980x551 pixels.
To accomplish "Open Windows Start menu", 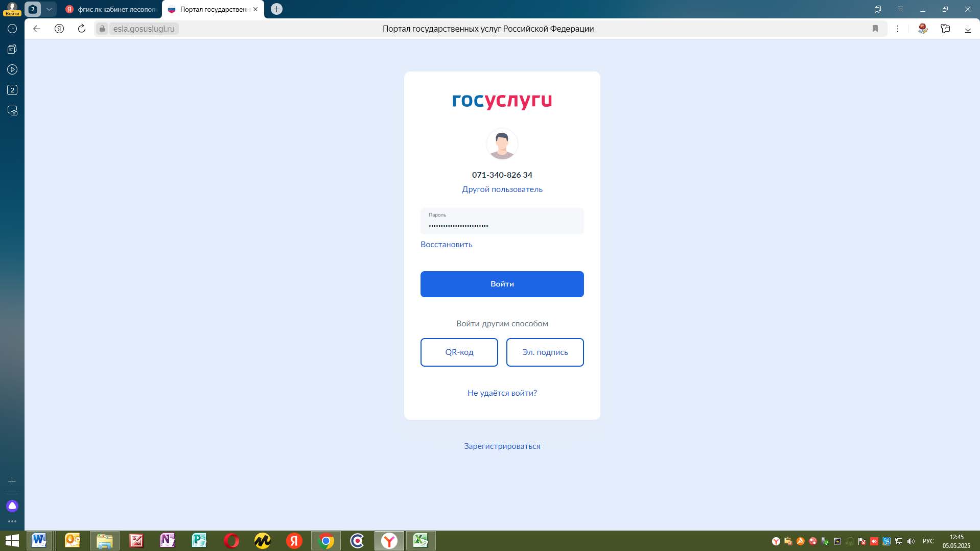I will (12, 540).
